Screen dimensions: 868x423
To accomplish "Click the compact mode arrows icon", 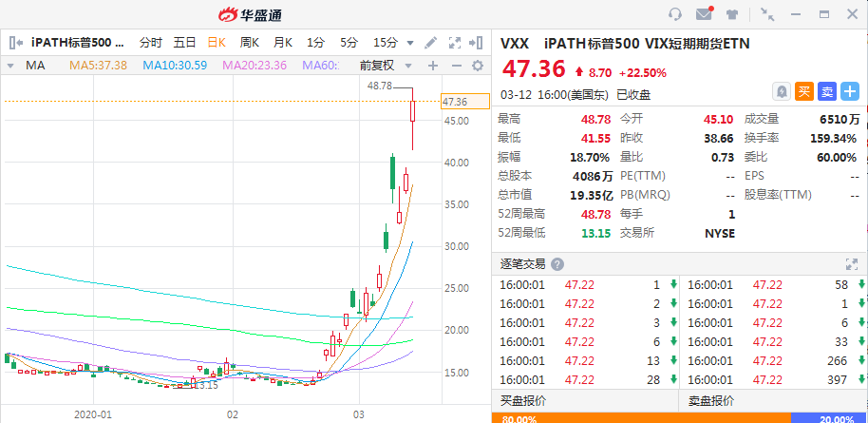I will click(x=767, y=14).
